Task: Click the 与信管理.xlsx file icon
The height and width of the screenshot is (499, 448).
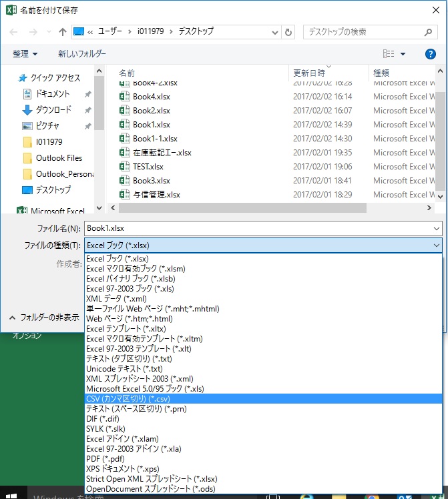Action: [x=124, y=194]
